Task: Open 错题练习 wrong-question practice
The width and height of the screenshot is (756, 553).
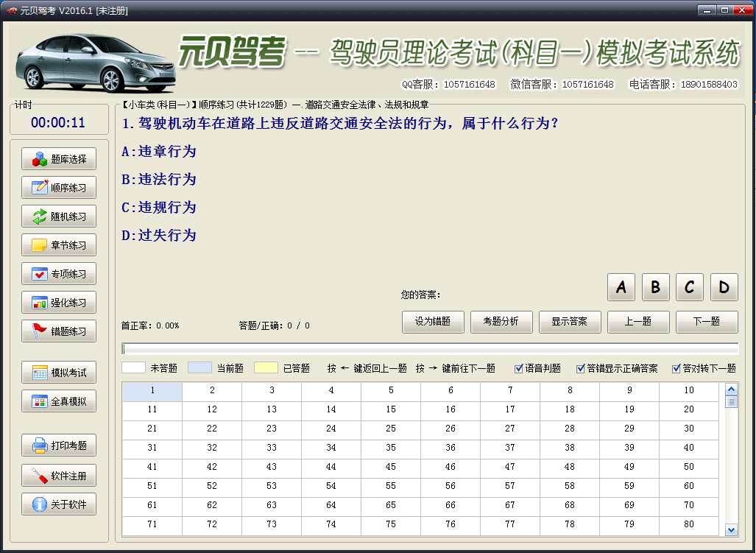Action: pos(59,331)
